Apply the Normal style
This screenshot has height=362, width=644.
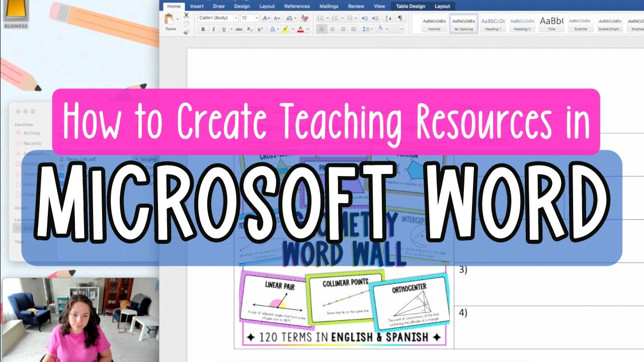click(x=434, y=24)
